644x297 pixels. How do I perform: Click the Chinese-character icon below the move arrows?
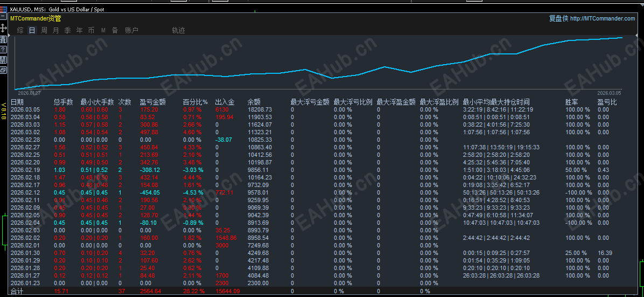point(3,39)
